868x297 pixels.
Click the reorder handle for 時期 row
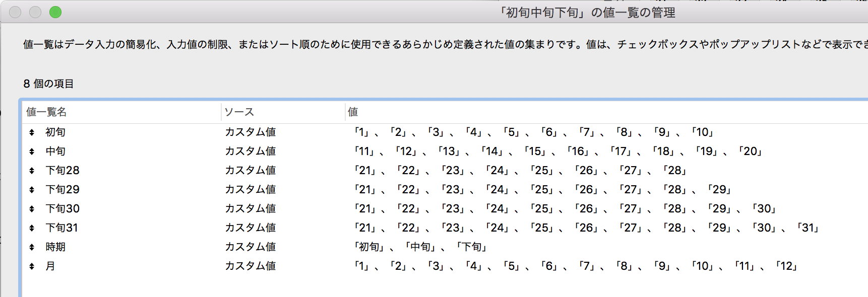pyautogui.click(x=32, y=247)
